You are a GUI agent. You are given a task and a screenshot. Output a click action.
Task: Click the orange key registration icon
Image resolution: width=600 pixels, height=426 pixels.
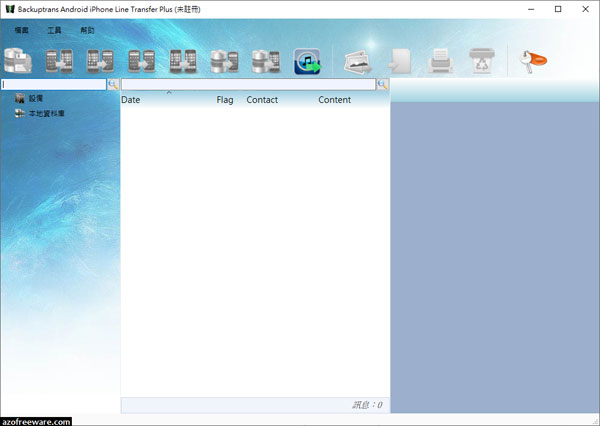(533, 62)
